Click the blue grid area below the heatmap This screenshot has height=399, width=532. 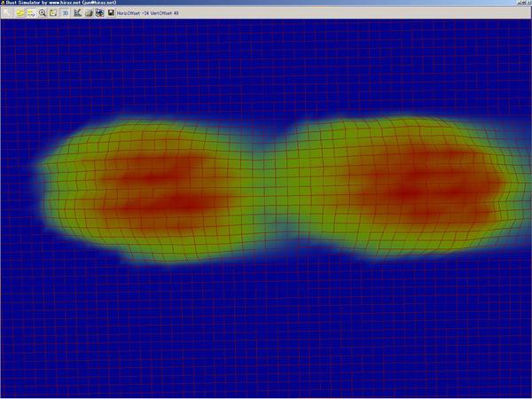pos(266,337)
